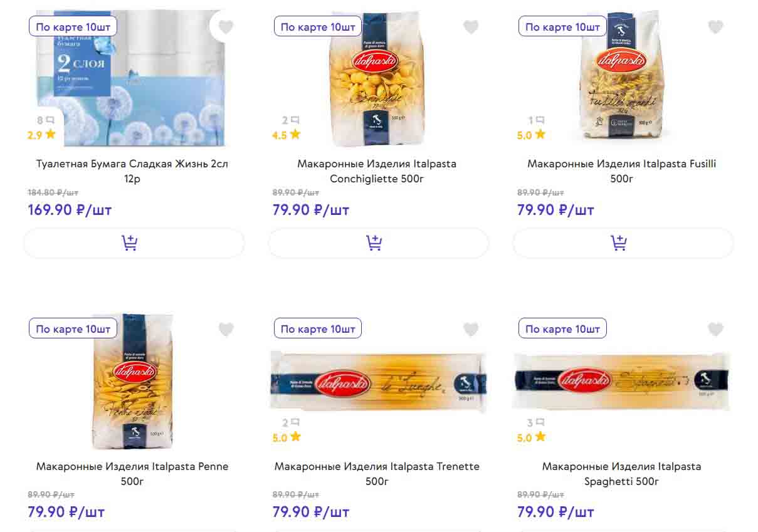
Task: Add Italpasta Penne to favorites
Action: (x=226, y=329)
